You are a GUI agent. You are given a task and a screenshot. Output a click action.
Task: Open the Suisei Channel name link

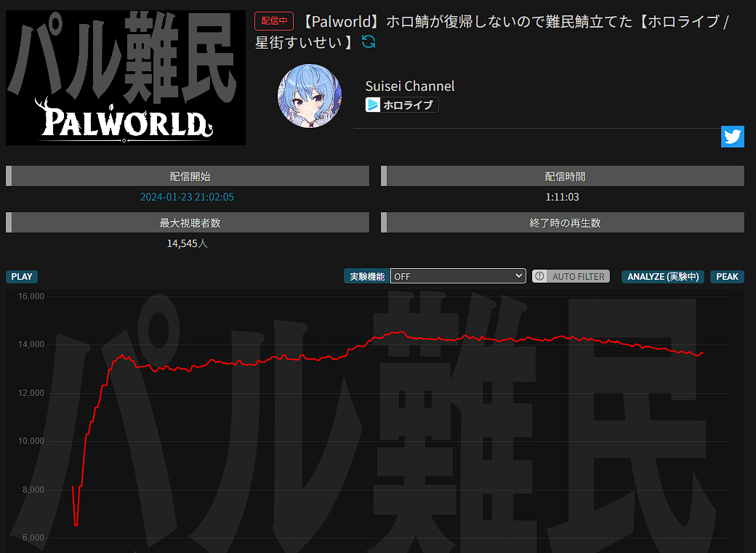coord(410,86)
